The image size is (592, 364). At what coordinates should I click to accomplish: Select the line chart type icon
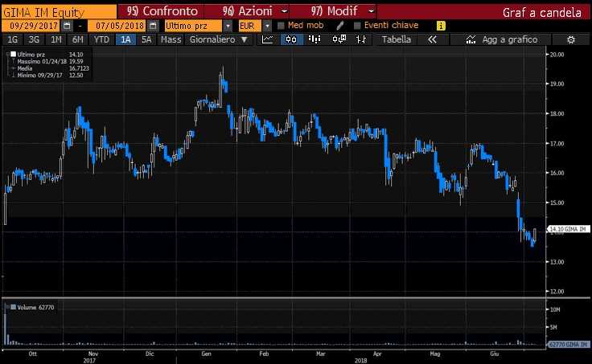[268, 39]
